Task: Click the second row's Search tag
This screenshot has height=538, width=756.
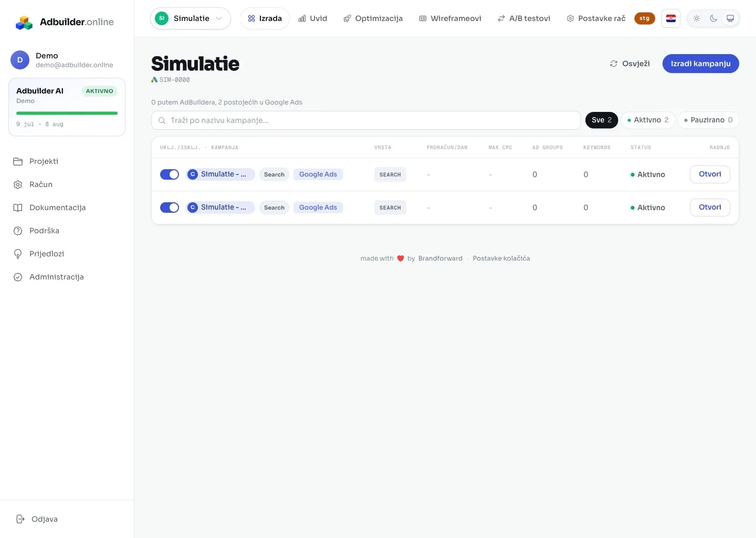Action: point(274,208)
